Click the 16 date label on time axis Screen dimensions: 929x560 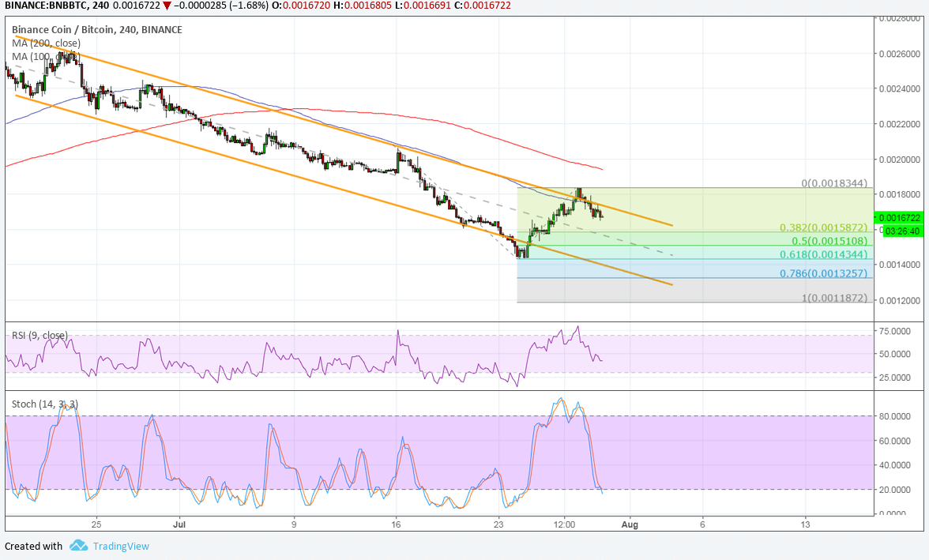[397, 524]
